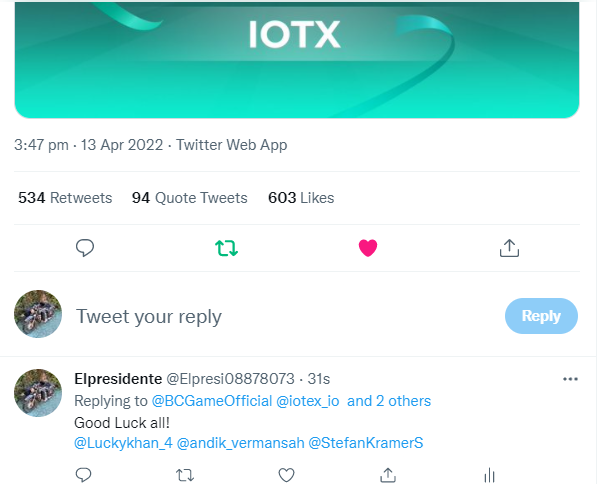Open @BCGameOfficial profile mention
The width and height of the screenshot is (597, 484).
[x=212, y=401]
